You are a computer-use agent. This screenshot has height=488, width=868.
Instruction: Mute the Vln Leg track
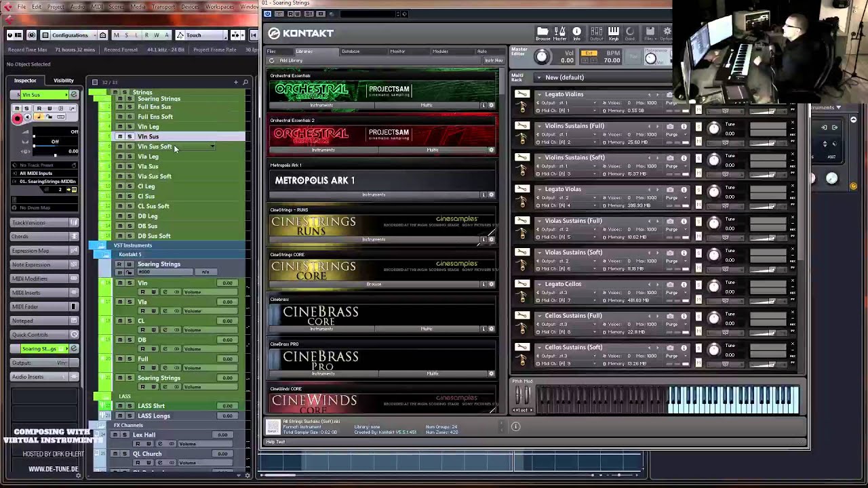[x=120, y=127]
